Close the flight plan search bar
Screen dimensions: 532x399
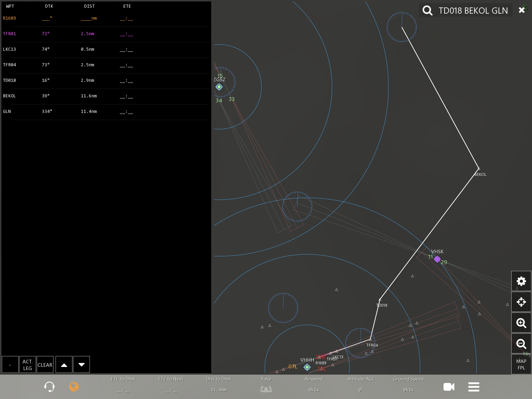point(521,10)
